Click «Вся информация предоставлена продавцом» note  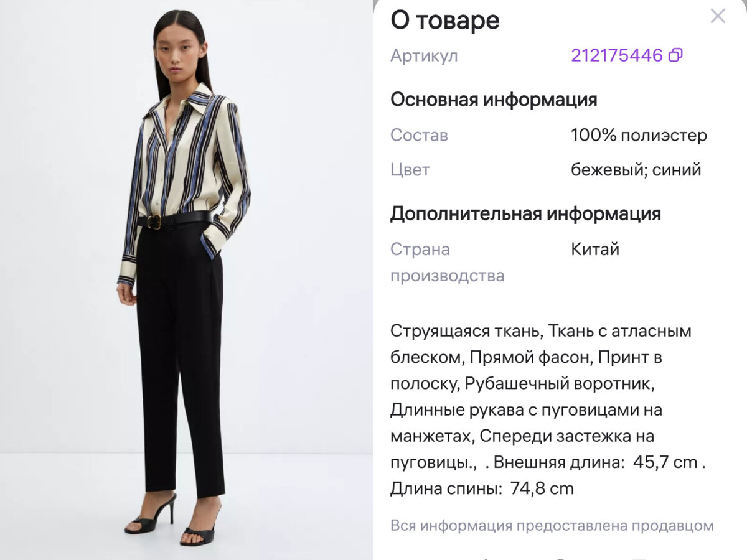coord(552,525)
